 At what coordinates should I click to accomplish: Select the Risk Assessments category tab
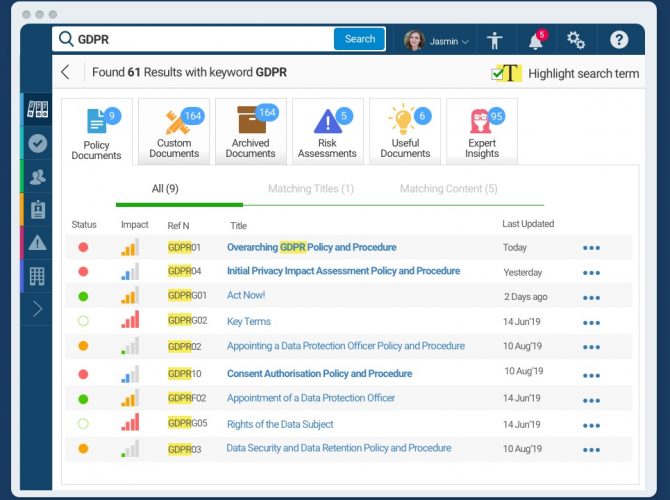click(x=327, y=131)
